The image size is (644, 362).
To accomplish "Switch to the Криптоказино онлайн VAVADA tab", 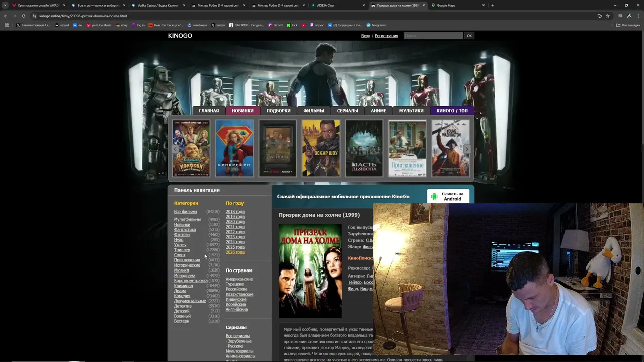I will (38, 5).
